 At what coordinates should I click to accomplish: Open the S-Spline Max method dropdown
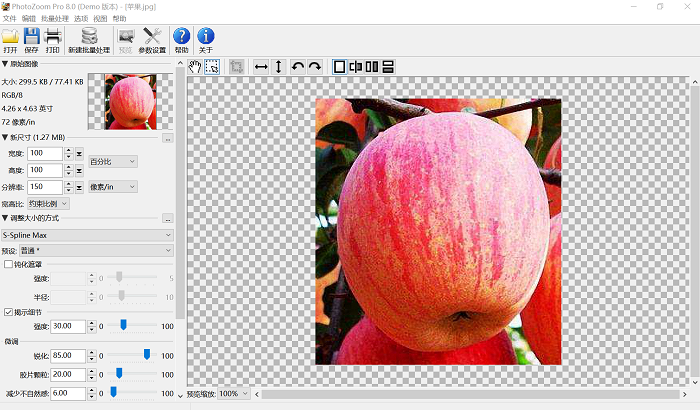(x=87, y=235)
